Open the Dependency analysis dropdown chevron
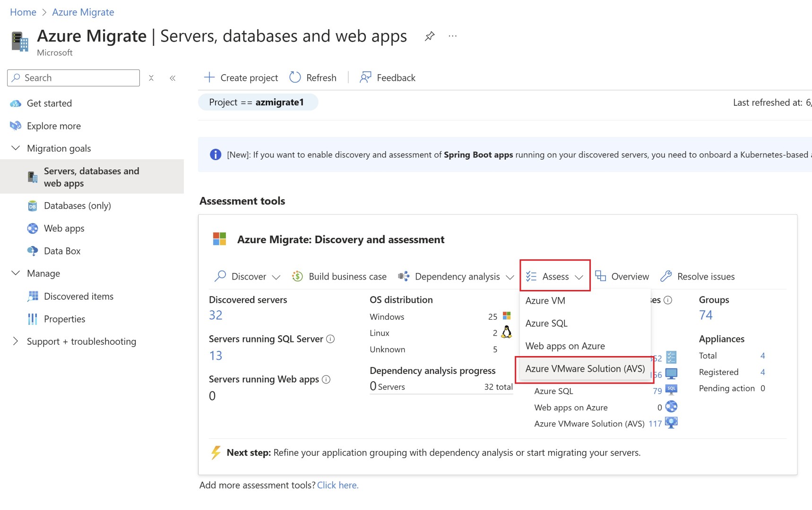Image resolution: width=812 pixels, height=510 pixels. click(x=510, y=277)
